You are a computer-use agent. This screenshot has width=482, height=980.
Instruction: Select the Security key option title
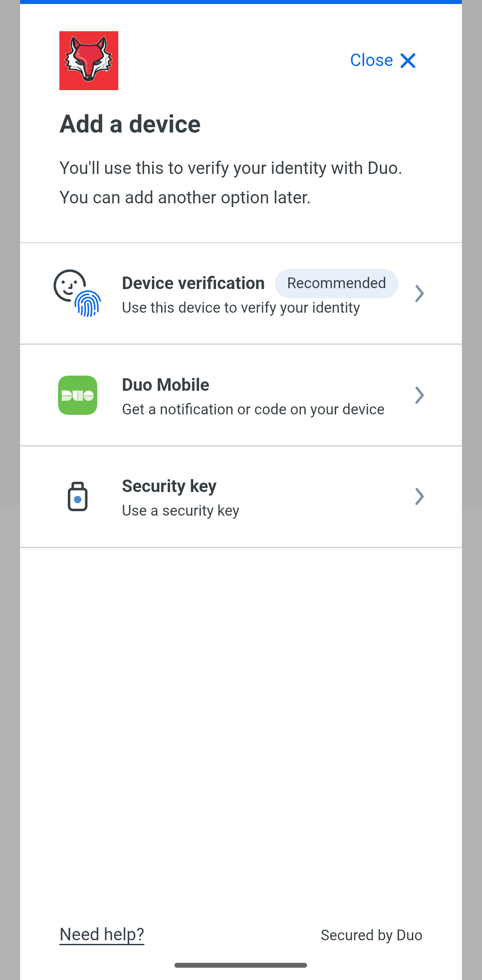(169, 486)
